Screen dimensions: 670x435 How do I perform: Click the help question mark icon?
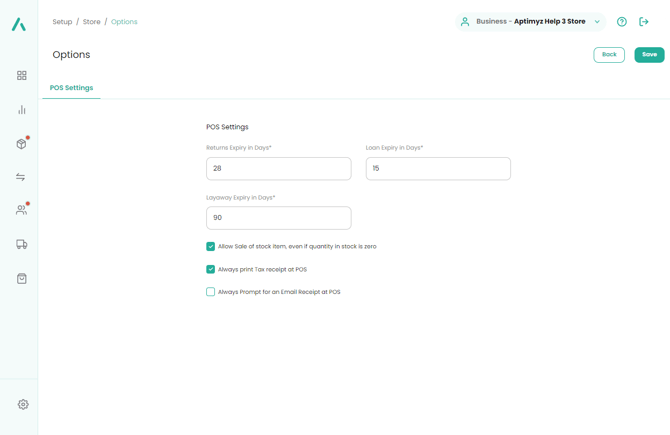click(x=622, y=22)
